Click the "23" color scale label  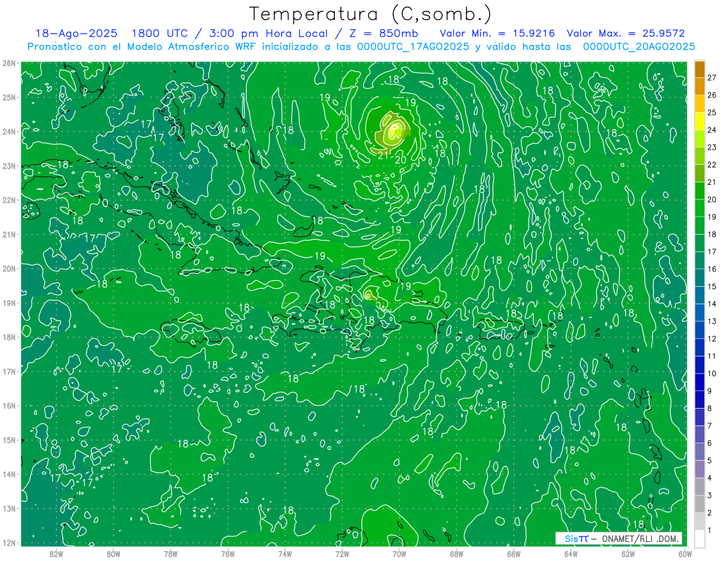[x=712, y=147]
